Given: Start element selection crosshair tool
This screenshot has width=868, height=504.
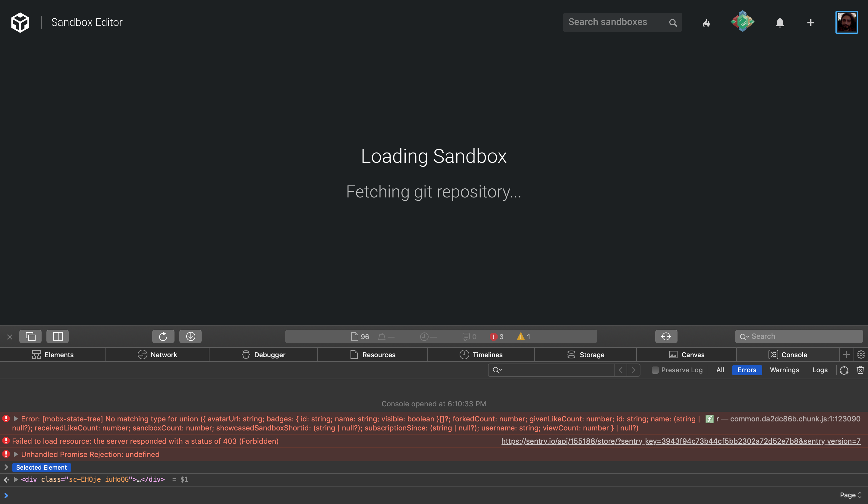Looking at the screenshot, I should pos(666,336).
